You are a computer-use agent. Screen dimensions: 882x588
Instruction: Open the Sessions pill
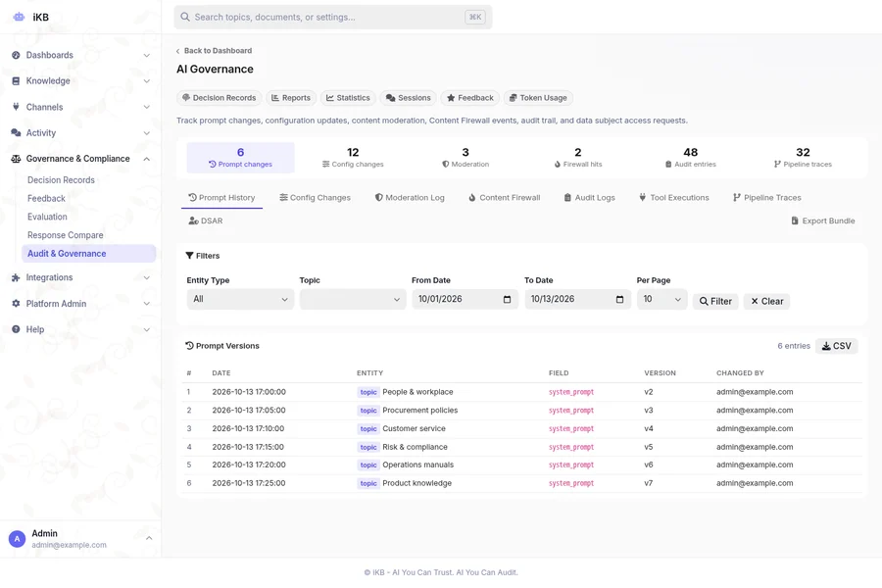point(409,98)
